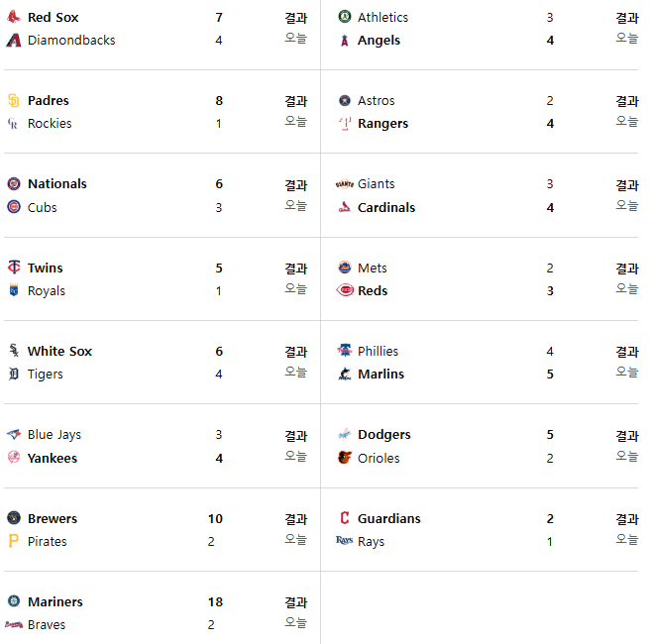The image size is (651, 644).
Task: Open 결과 for Brewers vs Pirates game
Action: point(295,519)
